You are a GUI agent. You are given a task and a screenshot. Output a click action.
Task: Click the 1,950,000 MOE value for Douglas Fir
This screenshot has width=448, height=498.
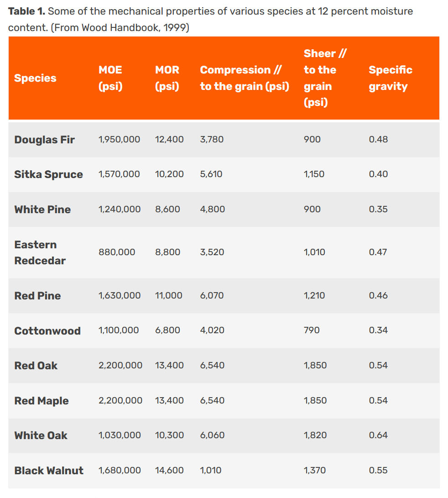119,139
